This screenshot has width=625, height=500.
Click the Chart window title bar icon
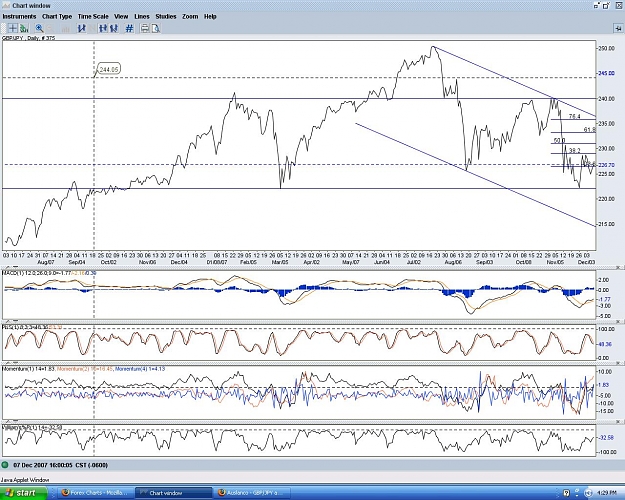point(6,6)
